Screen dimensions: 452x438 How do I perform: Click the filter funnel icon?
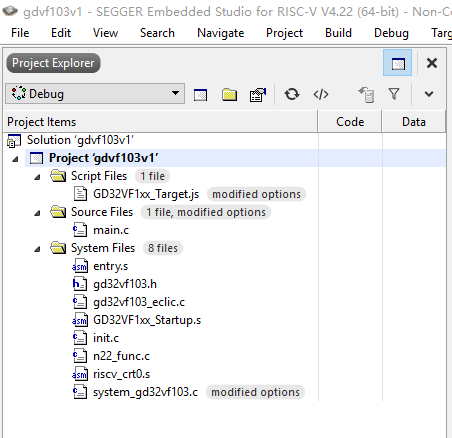coord(394,94)
